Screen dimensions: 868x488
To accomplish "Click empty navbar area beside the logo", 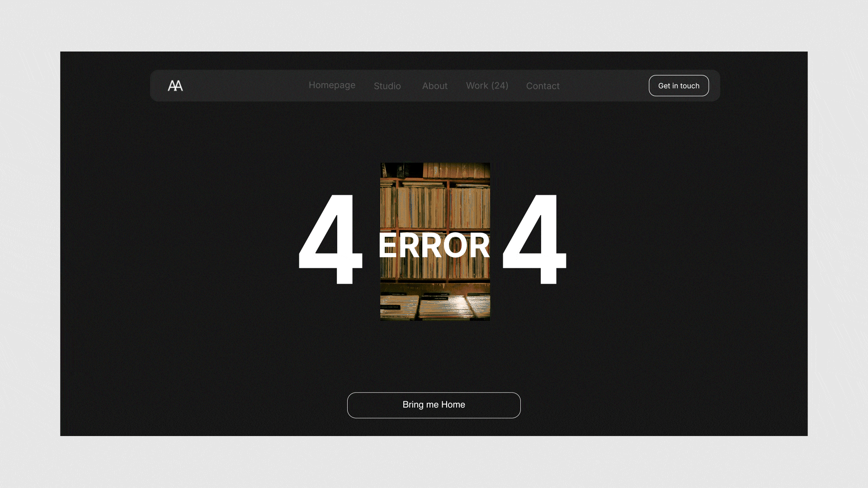I will click(244, 85).
